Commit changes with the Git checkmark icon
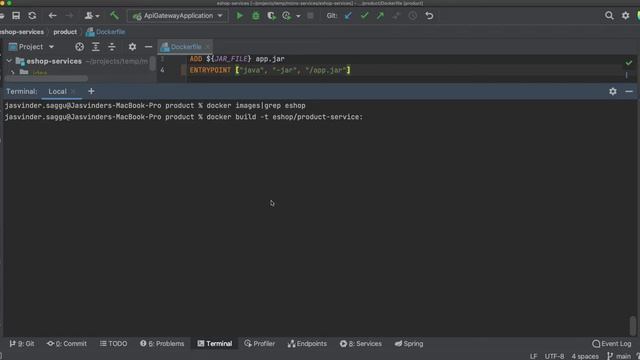 [364, 16]
